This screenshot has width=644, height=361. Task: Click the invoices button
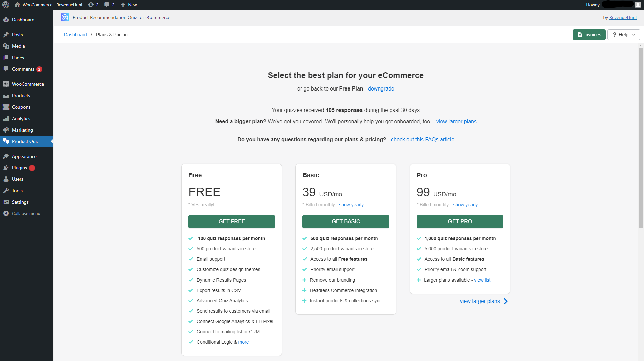[x=589, y=35]
